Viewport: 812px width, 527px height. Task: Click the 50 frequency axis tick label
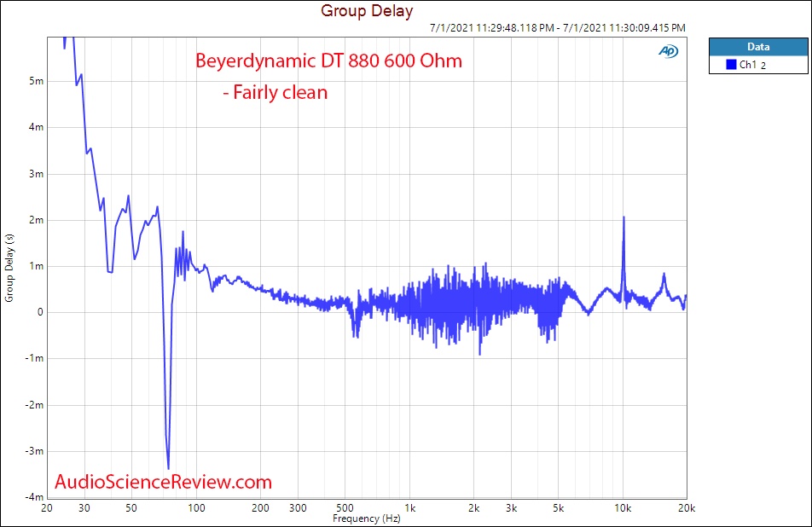pyautogui.click(x=131, y=508)
